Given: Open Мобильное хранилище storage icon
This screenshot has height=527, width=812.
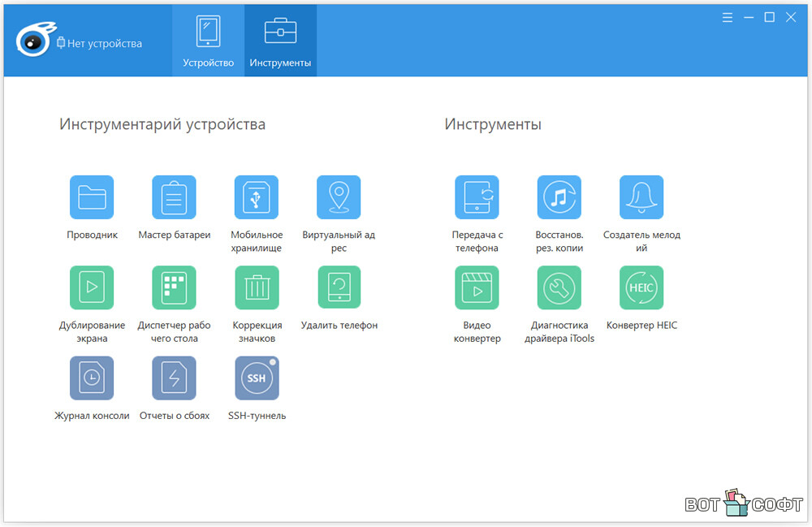Looking at the screenshot, I should (x=257, y=197).
